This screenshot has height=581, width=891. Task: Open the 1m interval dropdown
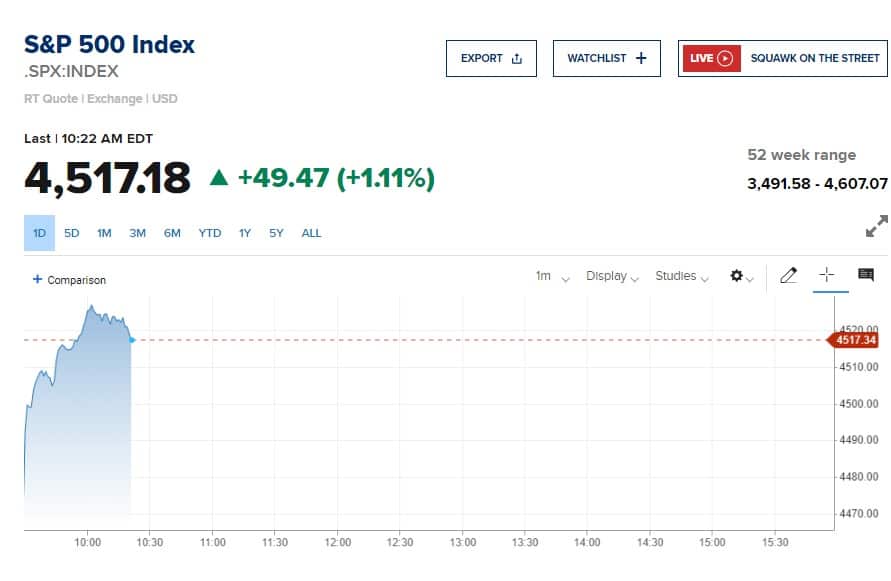552,276
